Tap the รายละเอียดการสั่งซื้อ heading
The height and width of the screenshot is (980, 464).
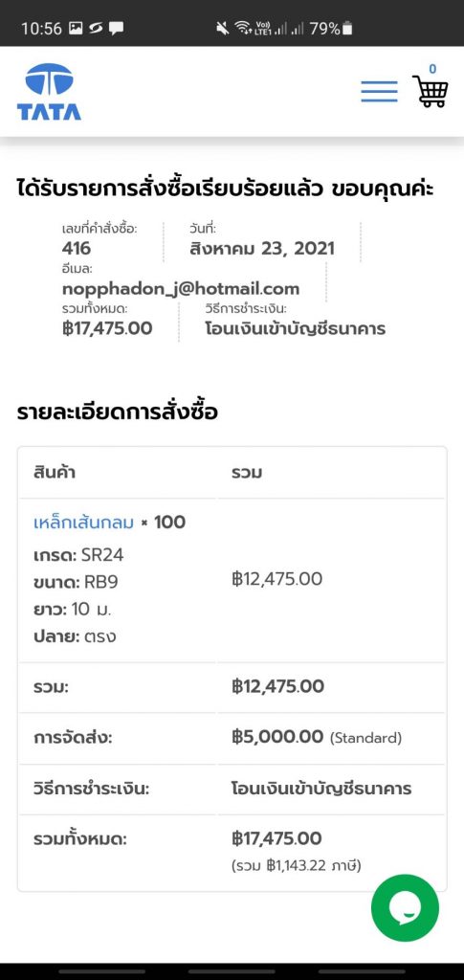pyautogui.click(x=118, y=413)
